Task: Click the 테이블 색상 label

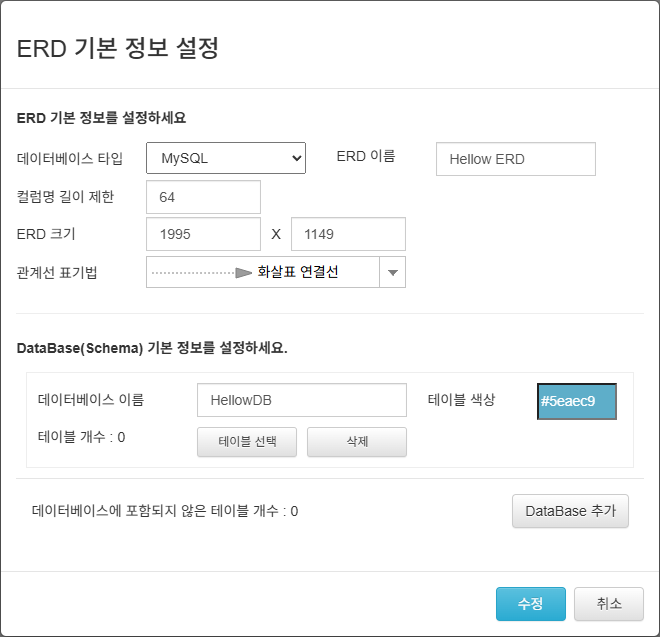Action: click(x=461, y=400)
